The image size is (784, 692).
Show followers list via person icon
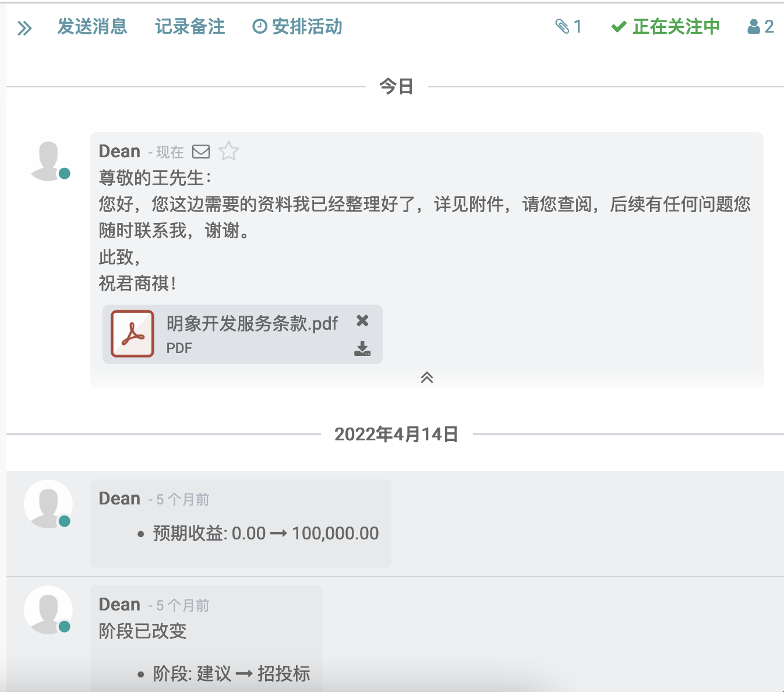click(x=760, y=27)
